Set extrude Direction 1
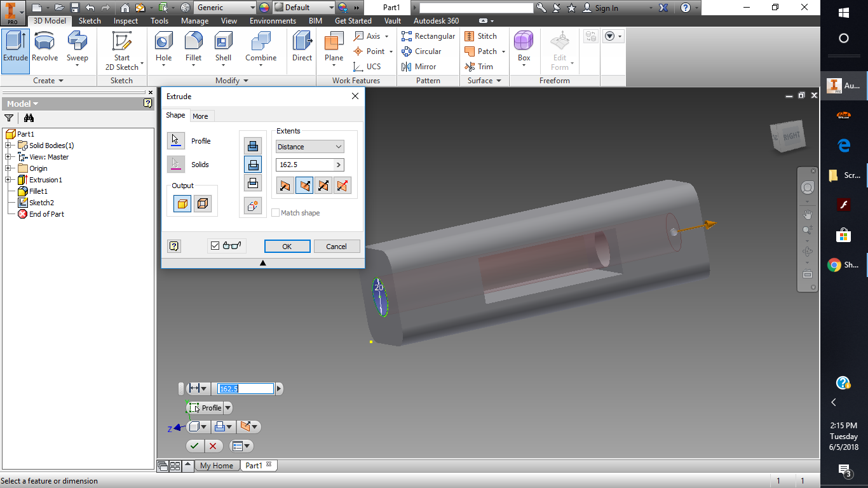868x488 pixels. [285, 186]
